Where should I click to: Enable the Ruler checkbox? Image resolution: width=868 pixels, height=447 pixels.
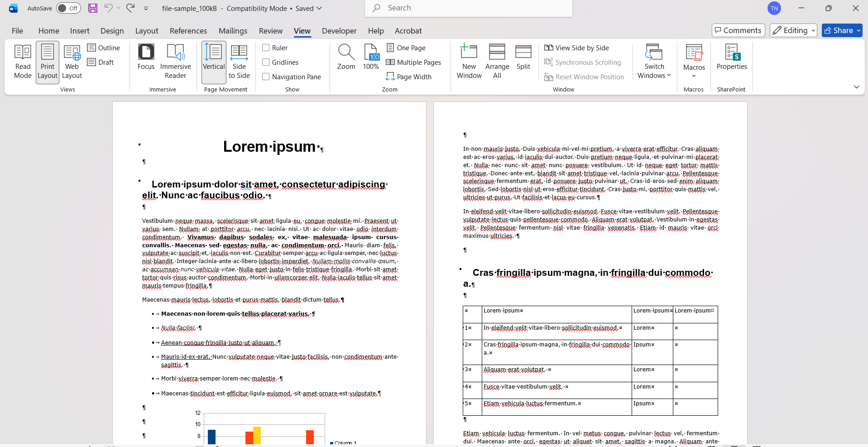click(x=266, y=48)
